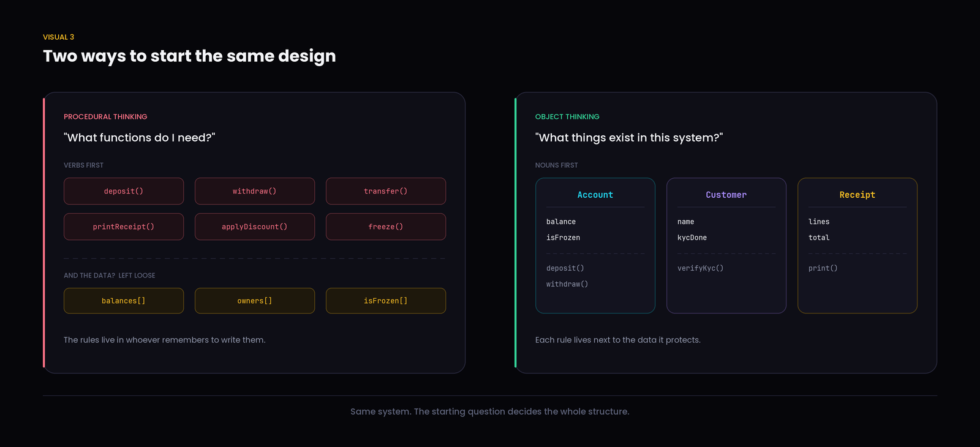Select the name field in Customer
The width and height of the screenshot is (980, 447).
[x=686, y=222]
